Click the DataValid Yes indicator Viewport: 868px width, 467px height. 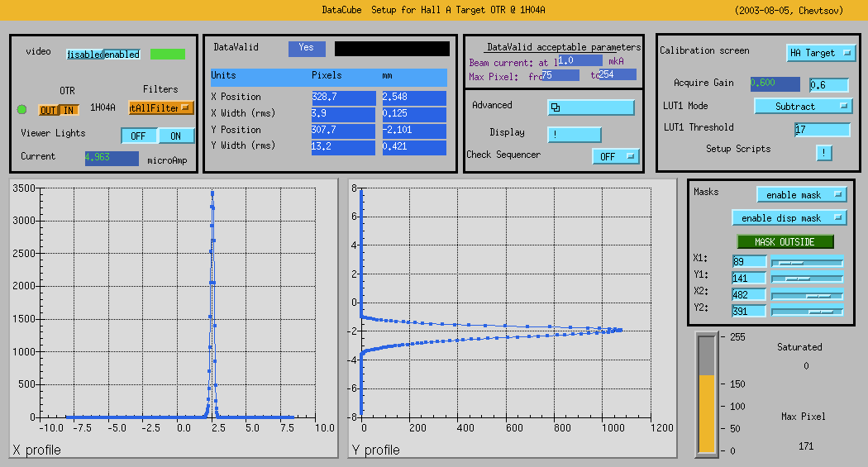coord(307,49)
